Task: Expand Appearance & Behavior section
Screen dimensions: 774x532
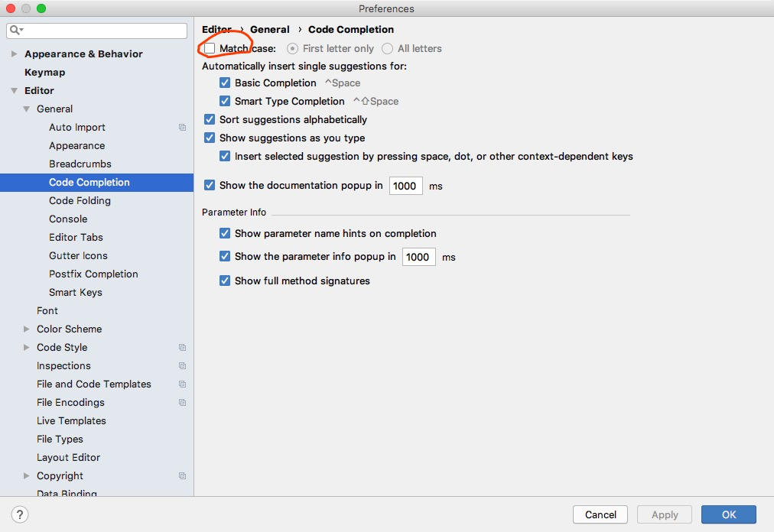Action: click(14, 54)
